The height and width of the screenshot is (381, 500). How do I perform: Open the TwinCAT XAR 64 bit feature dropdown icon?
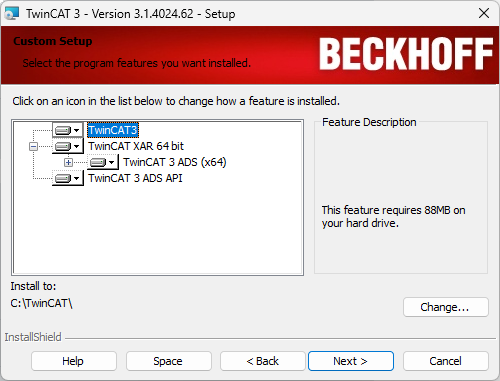68,146
